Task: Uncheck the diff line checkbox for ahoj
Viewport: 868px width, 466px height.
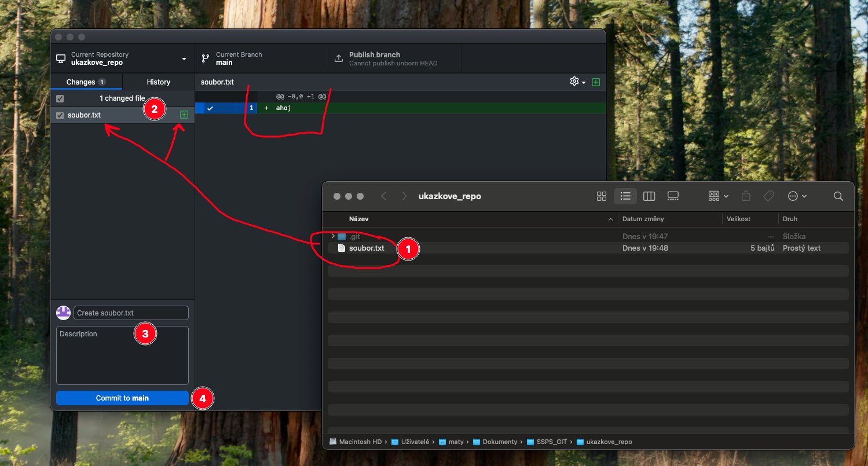Action: click(x=210, y=108)
